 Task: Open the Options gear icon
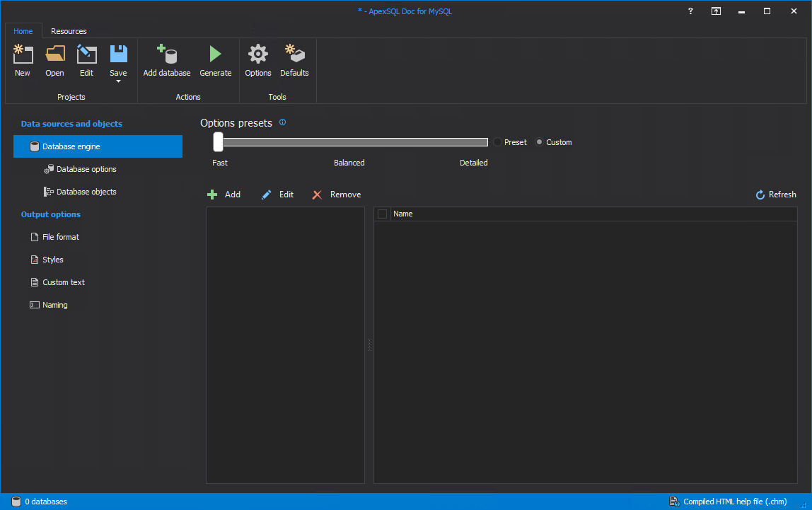[258, 55]
